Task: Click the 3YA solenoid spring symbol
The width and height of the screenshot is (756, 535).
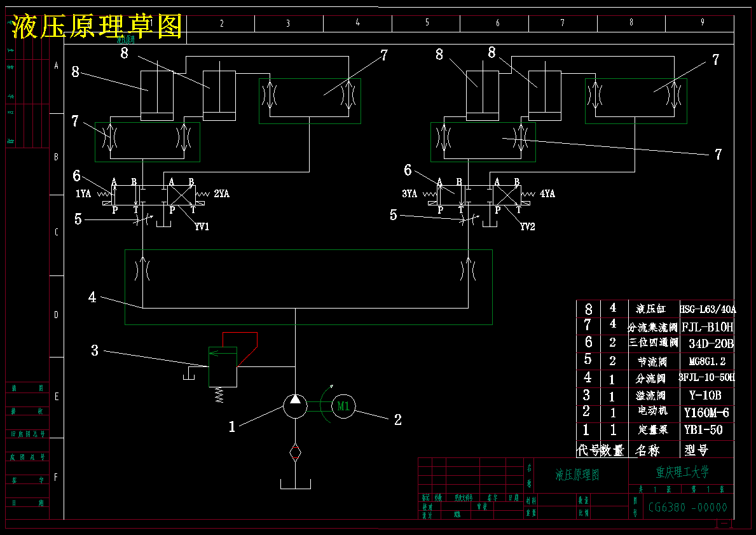Action: tap(430, 194)
